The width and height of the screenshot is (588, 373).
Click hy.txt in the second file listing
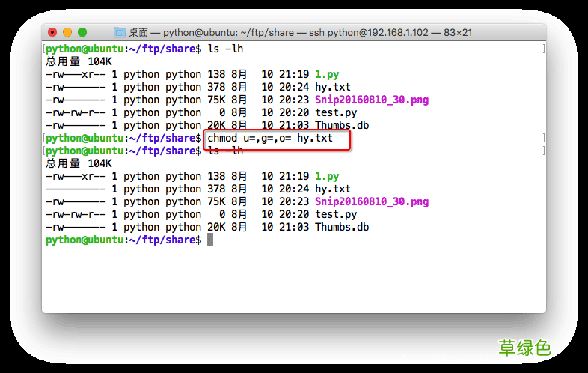(x=332, y=189)
